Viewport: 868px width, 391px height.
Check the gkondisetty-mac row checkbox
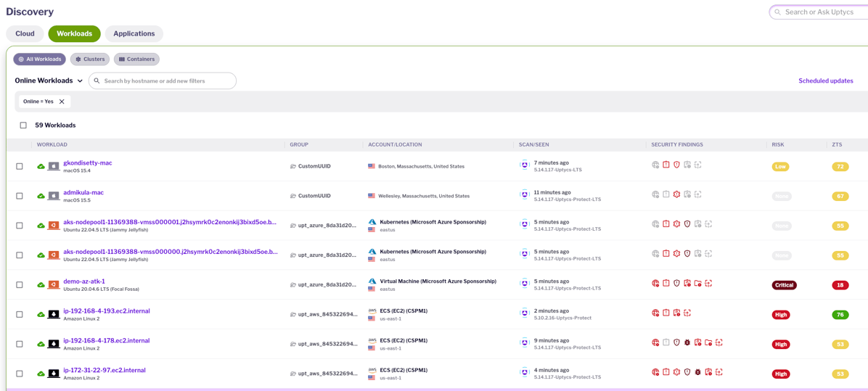coord(20,166)
